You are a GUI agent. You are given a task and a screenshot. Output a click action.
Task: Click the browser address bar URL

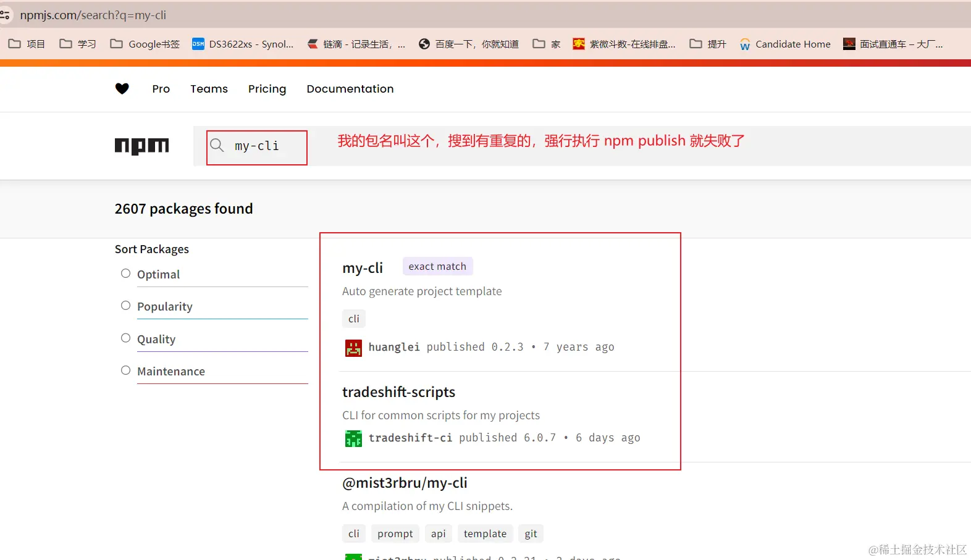(x=93, y=15)
